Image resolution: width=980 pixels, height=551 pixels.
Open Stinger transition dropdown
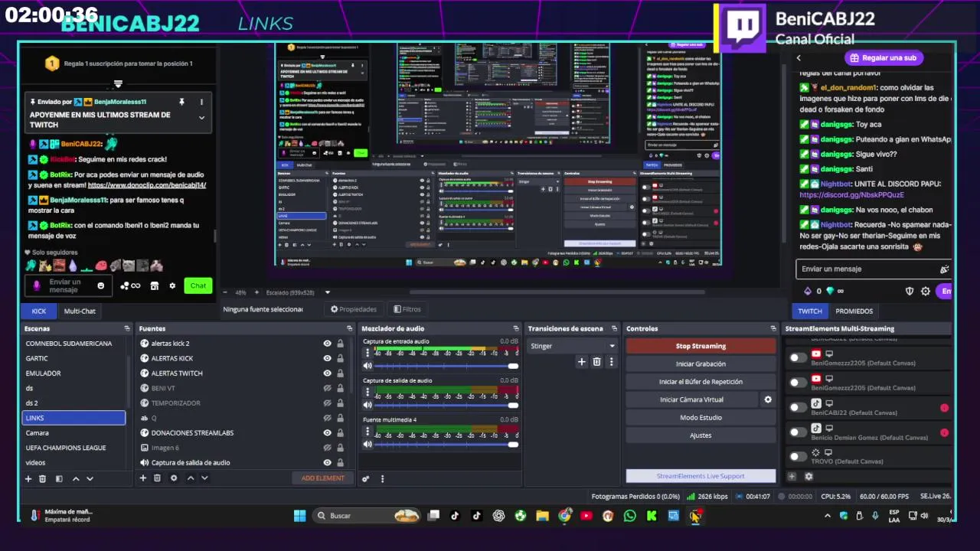pyautogui.click(x=573, y=346)
